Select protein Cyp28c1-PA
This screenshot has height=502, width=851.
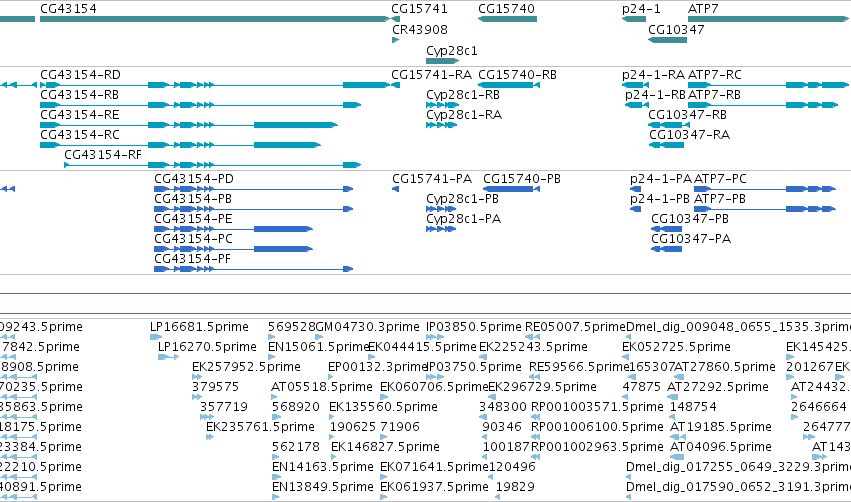pos(463,219)
